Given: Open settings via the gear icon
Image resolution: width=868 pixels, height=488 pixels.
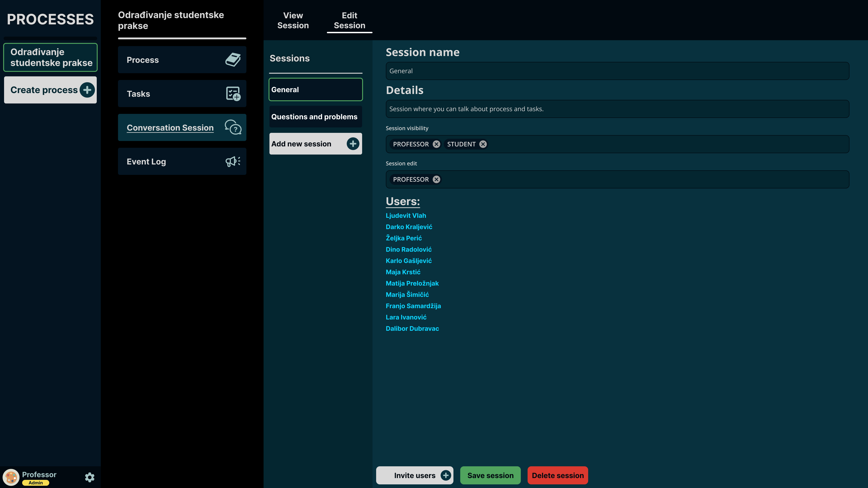Looking at the screenshot, I should (90, 477).
